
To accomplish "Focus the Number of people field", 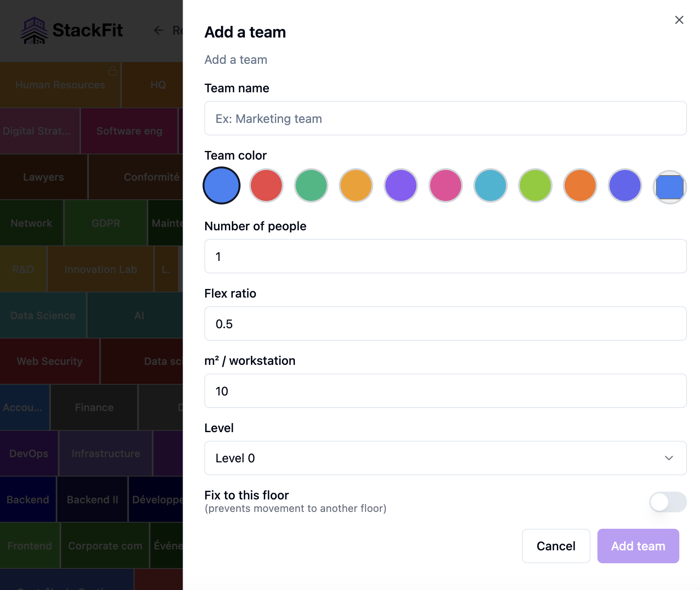I will [x=445, y=257].
